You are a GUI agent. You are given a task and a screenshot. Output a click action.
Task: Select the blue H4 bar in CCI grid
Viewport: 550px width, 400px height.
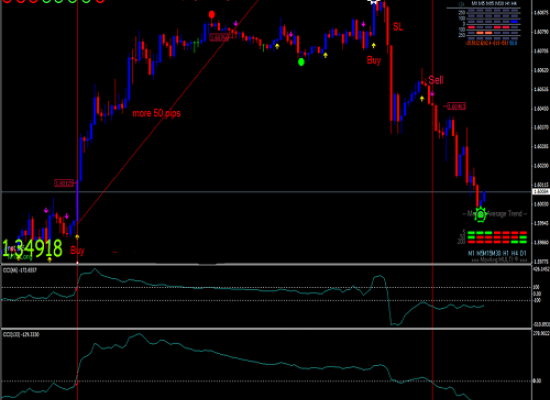(514, 22)
